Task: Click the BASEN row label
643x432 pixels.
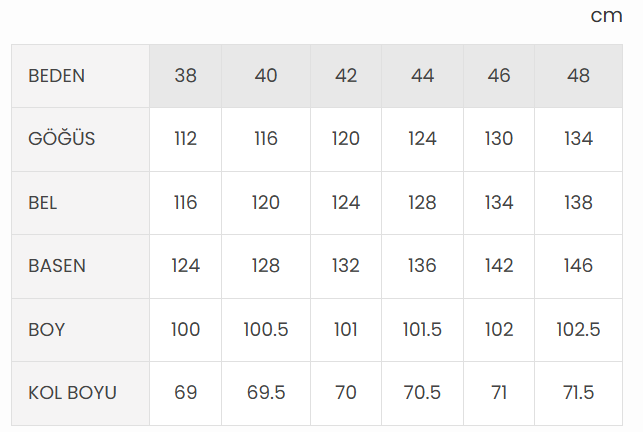Action: coord(57,266)
